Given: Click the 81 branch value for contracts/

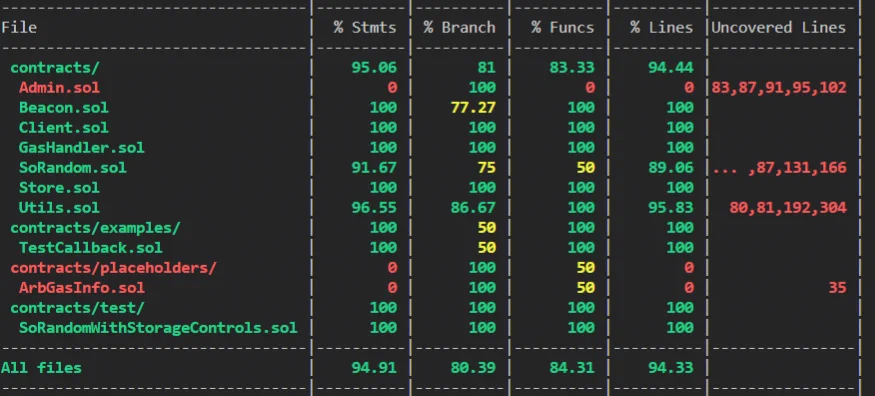Looking at the screenshot, I should [x=487, y=67].
